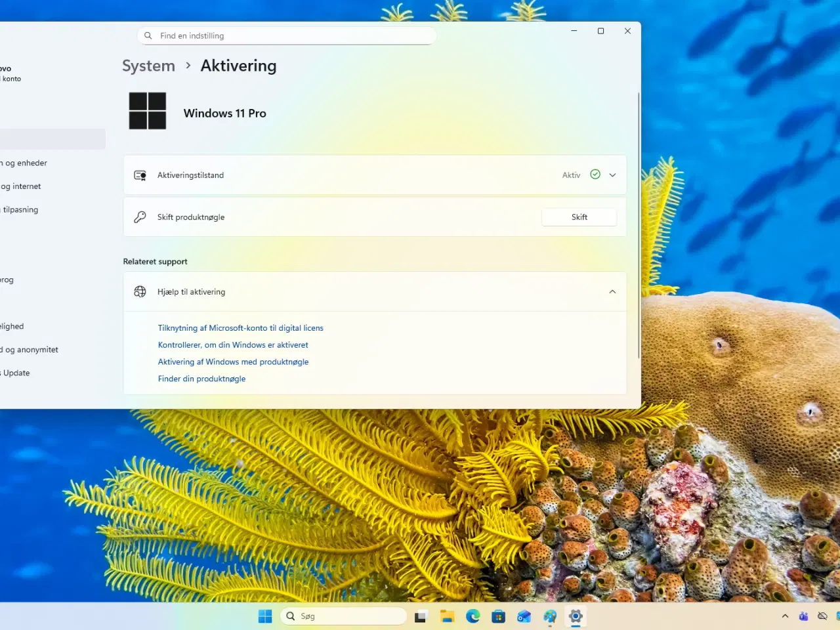Viewport: 840px width, 630px height.
Task: Open Finder din produktnøgle link
Action: click(201, 379)
